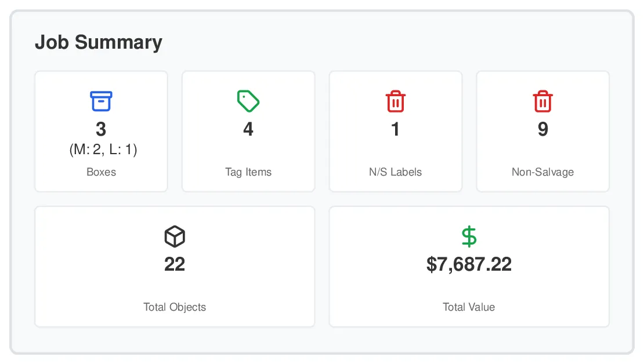This screenshot has width=644, height=364.
Task: Click the Non-Salvage count 9
Action: [x=542, y=129]
